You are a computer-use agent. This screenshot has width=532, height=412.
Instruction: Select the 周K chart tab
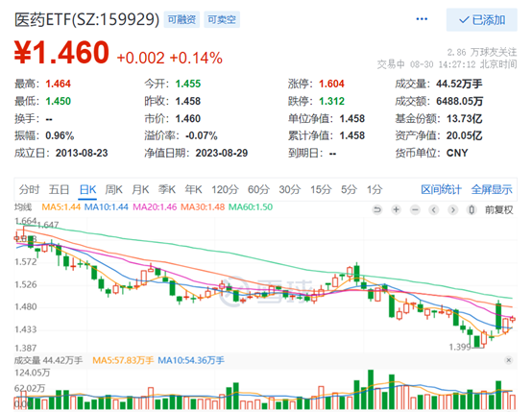click(113, 189)
